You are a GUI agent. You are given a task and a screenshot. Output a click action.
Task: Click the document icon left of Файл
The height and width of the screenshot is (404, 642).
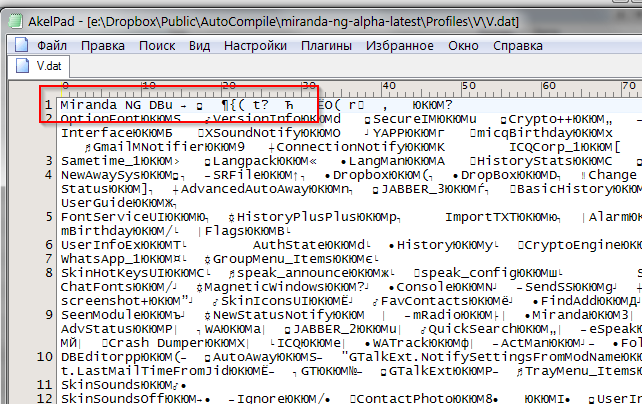pos(21,45)
